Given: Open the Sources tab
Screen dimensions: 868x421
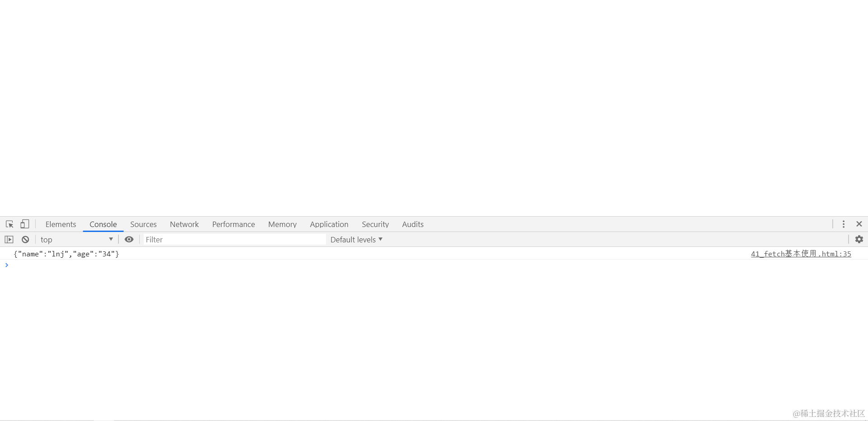Looking at the screenshot, I should pyautogui.click(x=143, y=224).
